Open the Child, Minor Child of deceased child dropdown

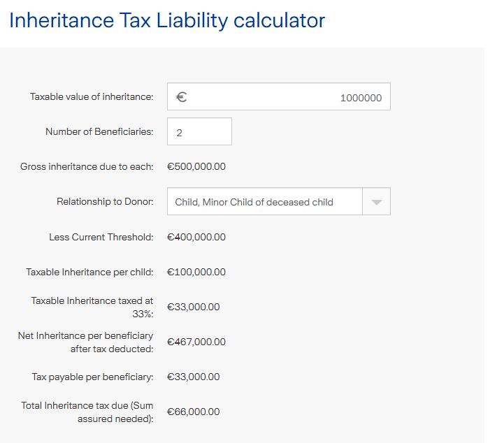tap(264, 202)
